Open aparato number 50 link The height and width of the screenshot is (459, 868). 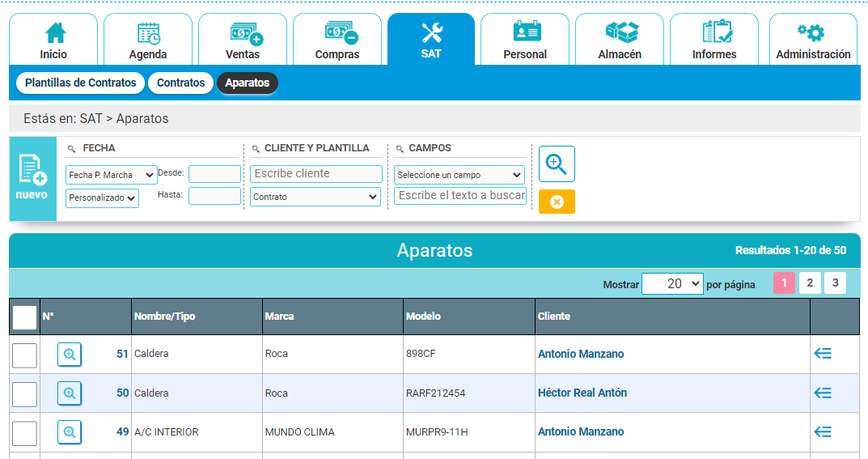[x=122, y=393]
